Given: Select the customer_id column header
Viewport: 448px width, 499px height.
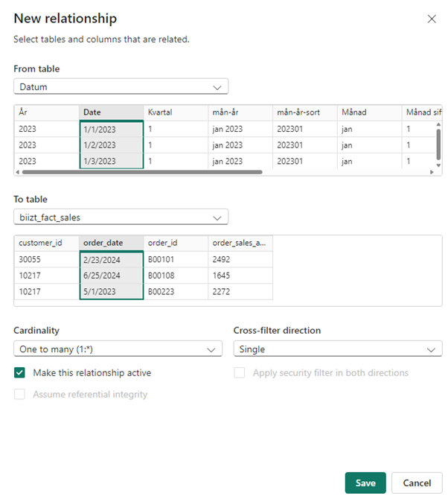Looking at the screenshot, I should coord(46,243).
